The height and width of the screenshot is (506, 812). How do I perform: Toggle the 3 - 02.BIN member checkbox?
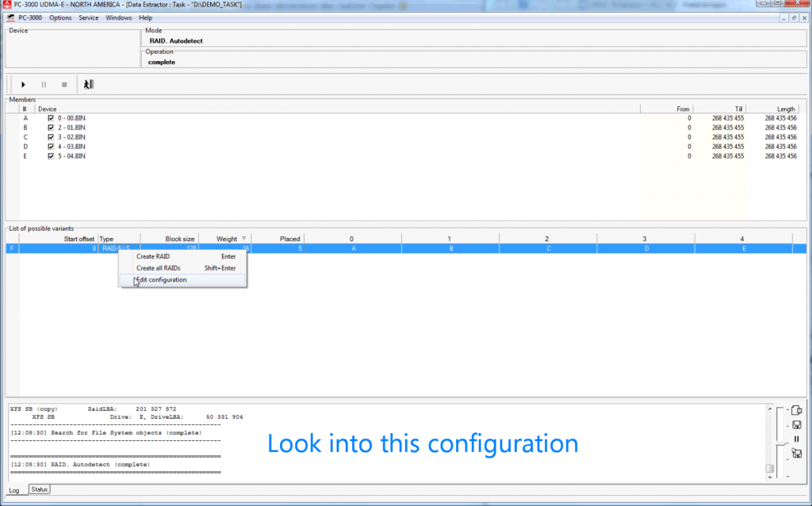51,137
